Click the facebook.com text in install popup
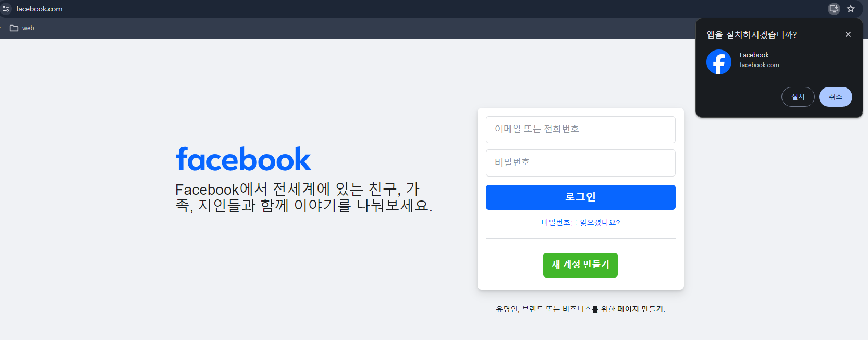Screen dimensions: 868x340 tap(759, 65)
